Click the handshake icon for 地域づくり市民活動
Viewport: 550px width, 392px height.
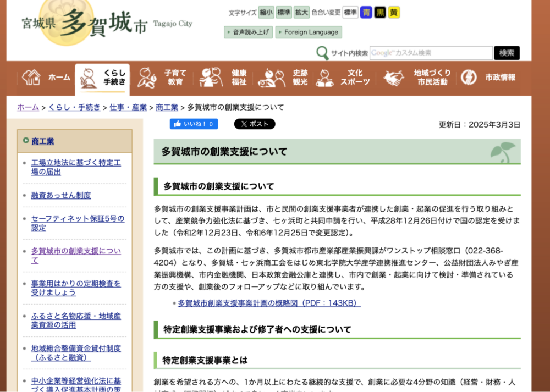[x=394, y=78]
